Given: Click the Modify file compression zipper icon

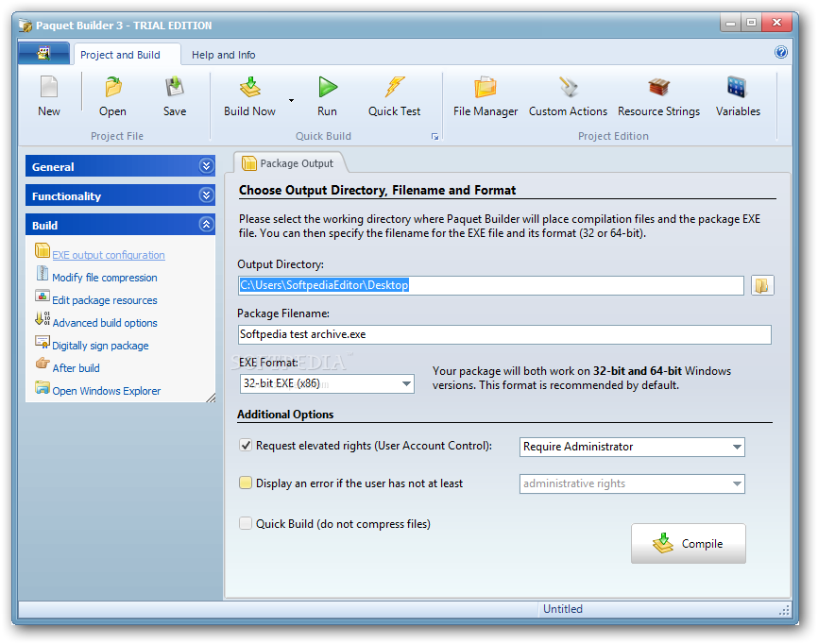Looking at the screenshot, I should (43, 273).
